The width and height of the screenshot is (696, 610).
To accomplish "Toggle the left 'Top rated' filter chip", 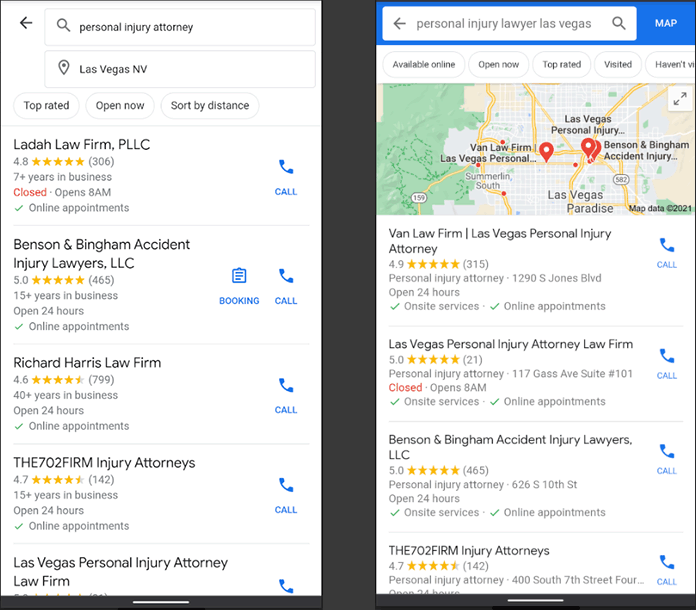I will coord(47,106).
